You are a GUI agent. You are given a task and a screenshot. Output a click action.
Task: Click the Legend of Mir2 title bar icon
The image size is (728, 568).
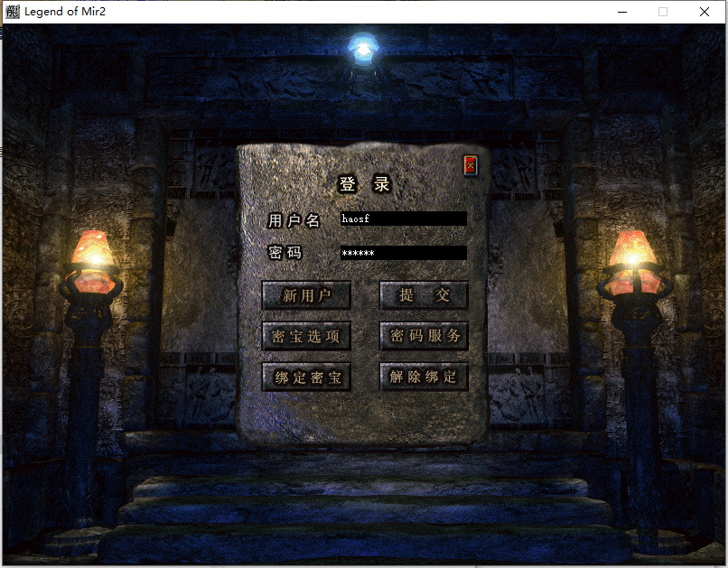(x=12, y=12)
